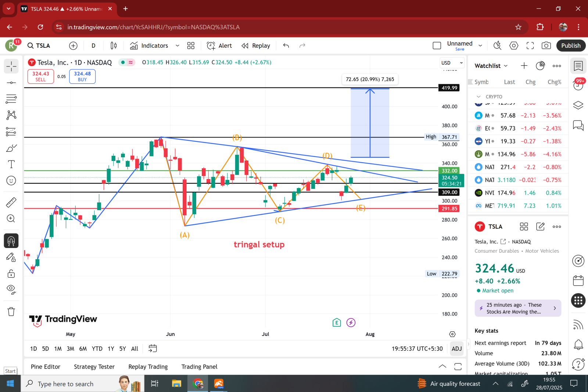The width and height of the screenshot is (588, 392).
Task: Toggle Magnet mode off
Action: pos(11,241)
